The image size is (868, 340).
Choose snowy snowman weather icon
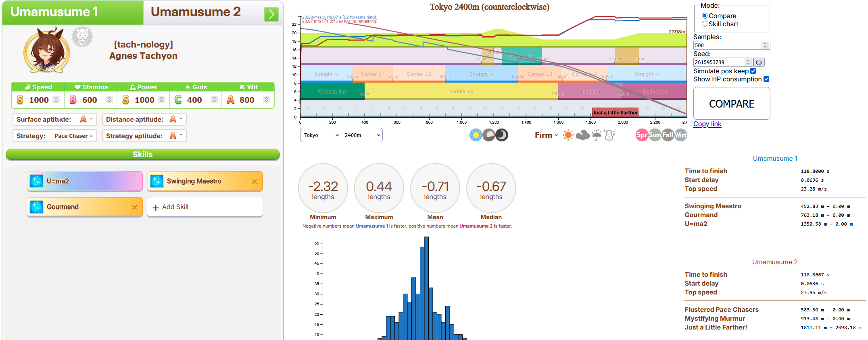click(x=609, y=135)
